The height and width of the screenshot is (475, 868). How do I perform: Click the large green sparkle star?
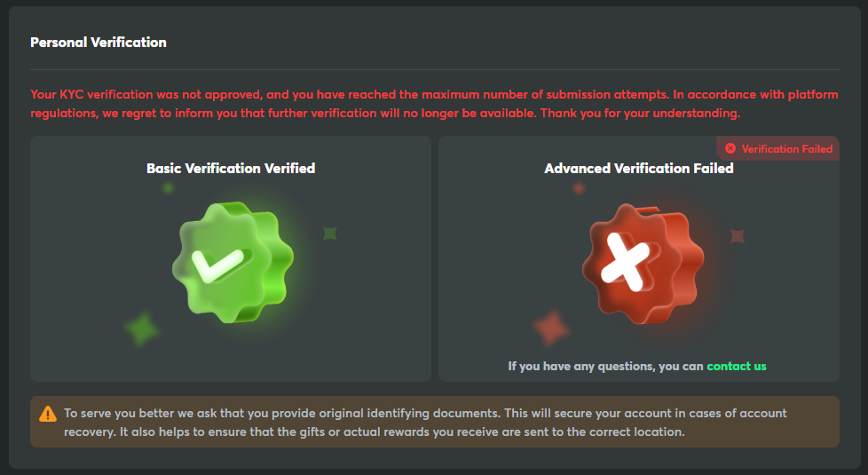point(140,329)
